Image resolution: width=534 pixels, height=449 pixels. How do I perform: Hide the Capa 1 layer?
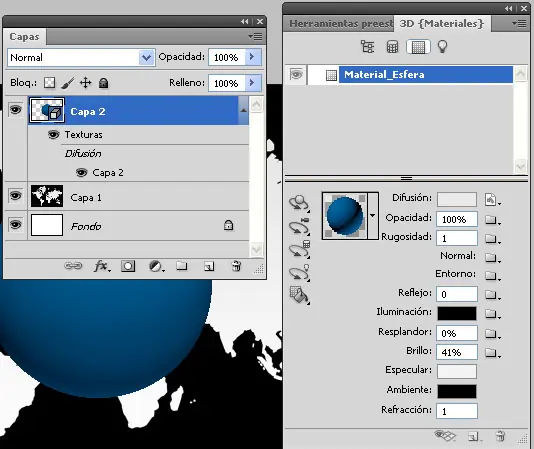pyautogui.click(x=16, y=196)
